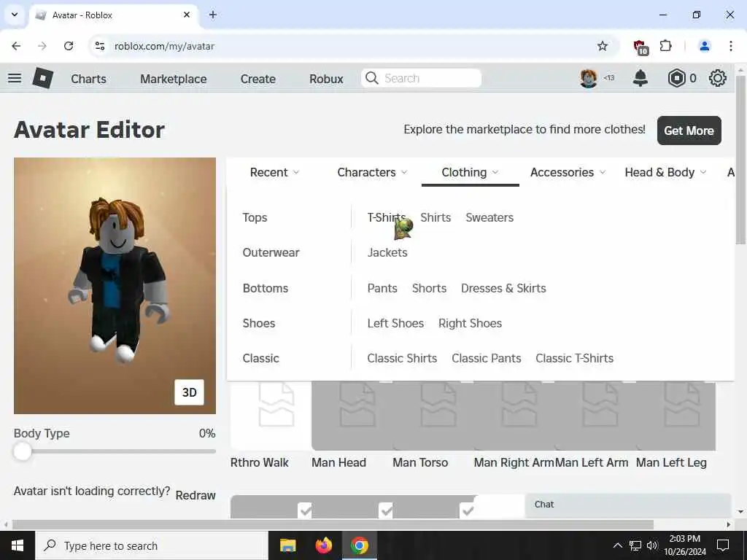This screenshot has width=747, height=560.
Task: Open the Create page
Action: coord(258,79)
